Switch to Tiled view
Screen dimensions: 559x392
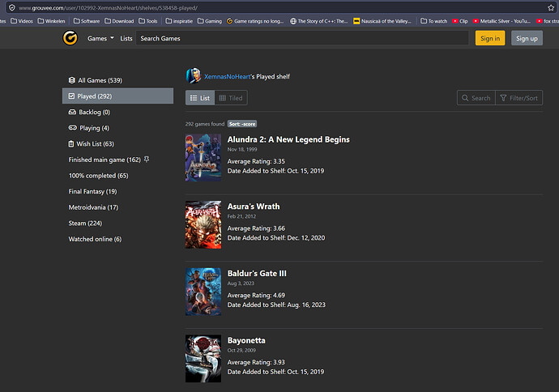tap(231, 98)
